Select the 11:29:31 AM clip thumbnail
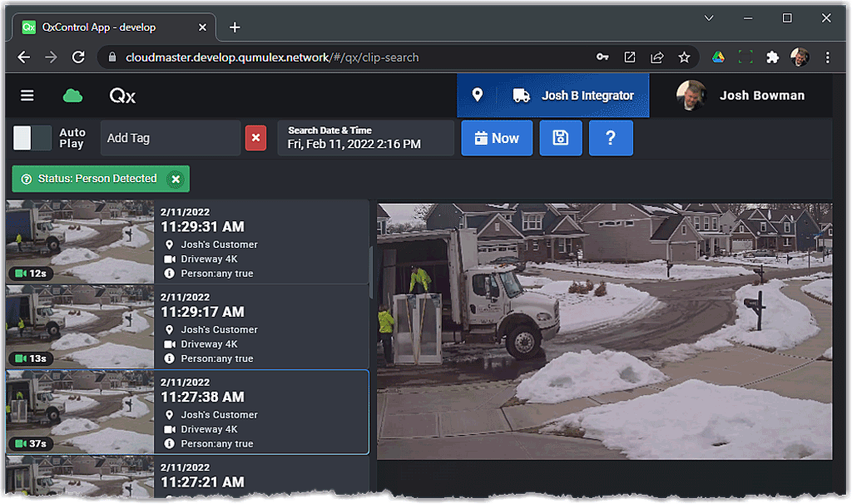 (x=80, y=242)
